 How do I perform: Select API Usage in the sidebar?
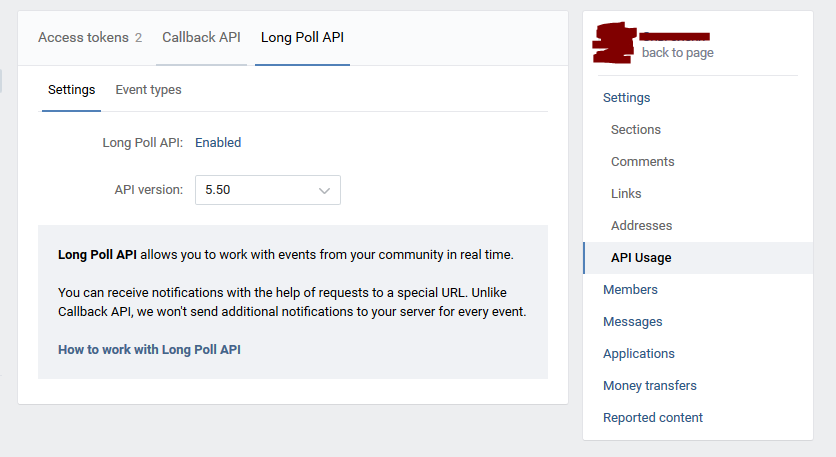(x=641, y=258)
